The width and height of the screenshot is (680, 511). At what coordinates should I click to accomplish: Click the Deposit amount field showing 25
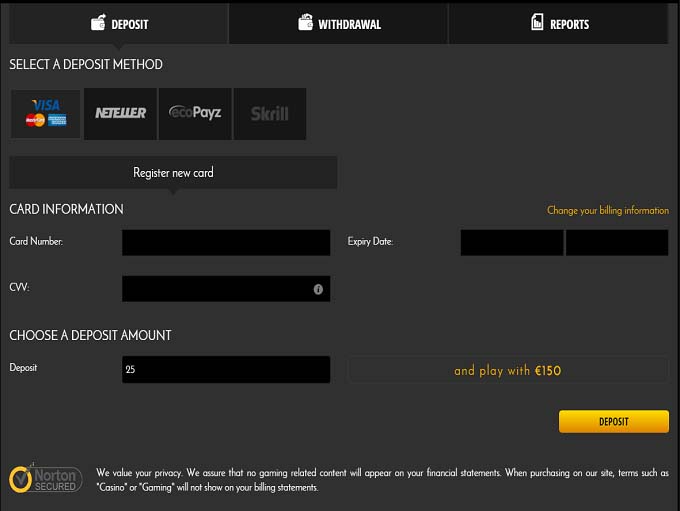point(225,369)
